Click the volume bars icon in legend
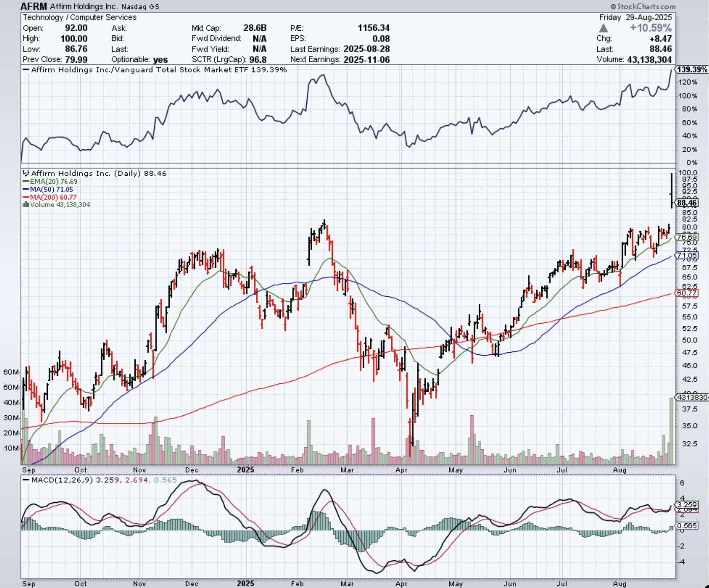Viewport: 709px width, 588px height. point(26,205)
